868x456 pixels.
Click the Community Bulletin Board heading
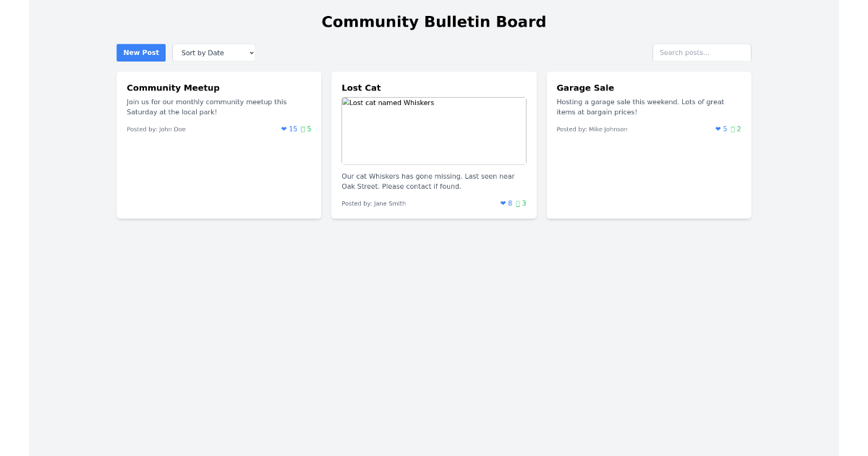433,22
